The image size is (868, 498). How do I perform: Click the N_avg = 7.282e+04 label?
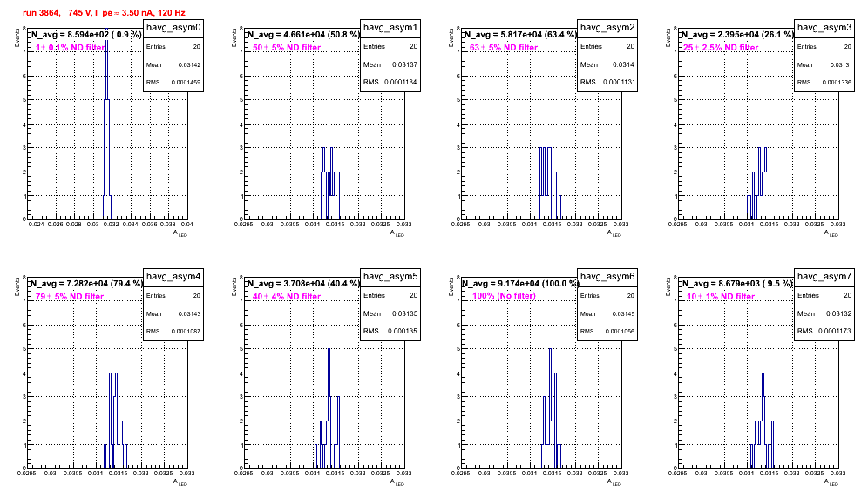pyautogui.click(x=85, y=284)
